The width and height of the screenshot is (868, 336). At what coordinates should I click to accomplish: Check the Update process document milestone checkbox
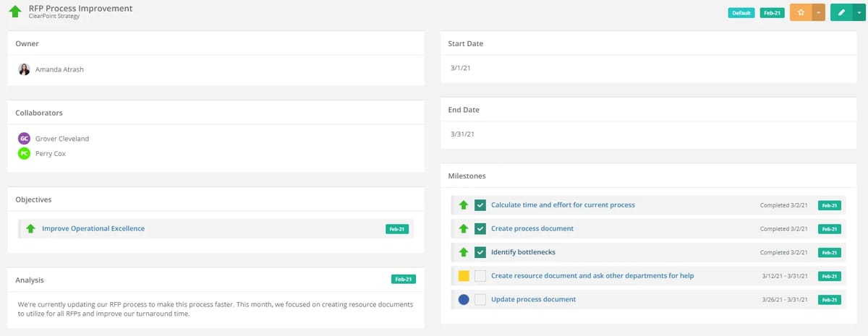click(x=480, y=299)
